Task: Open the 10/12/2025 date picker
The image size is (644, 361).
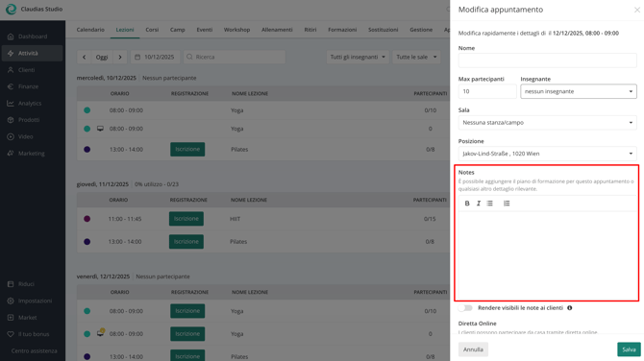Action: click(156, 57)
